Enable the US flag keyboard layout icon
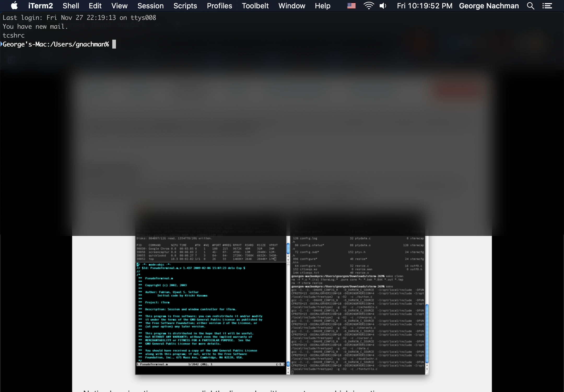 coord(352,5)
